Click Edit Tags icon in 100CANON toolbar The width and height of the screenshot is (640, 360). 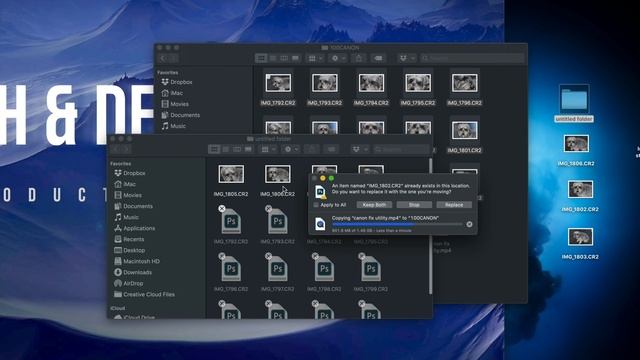pyautogui.click(x=378, y=58)
